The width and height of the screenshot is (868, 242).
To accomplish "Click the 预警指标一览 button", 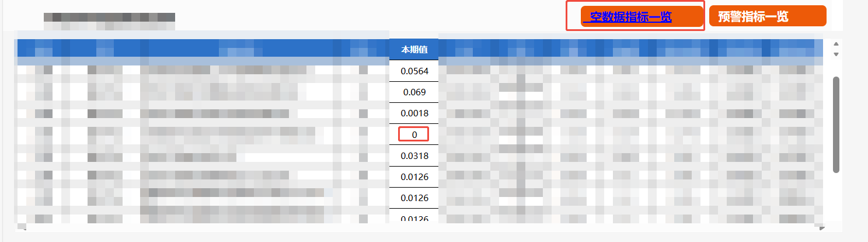I will pyautogui.click(x=767, y=16).
